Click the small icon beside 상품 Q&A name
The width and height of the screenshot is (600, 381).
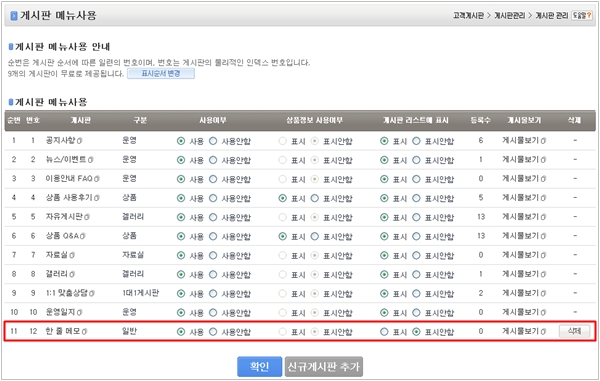click(83, 236)
